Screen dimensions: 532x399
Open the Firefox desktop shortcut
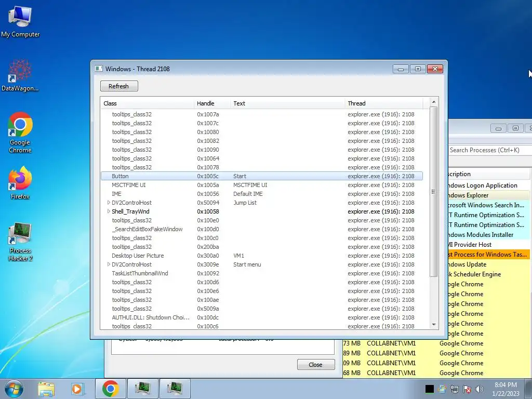click(x=20, y=182)
